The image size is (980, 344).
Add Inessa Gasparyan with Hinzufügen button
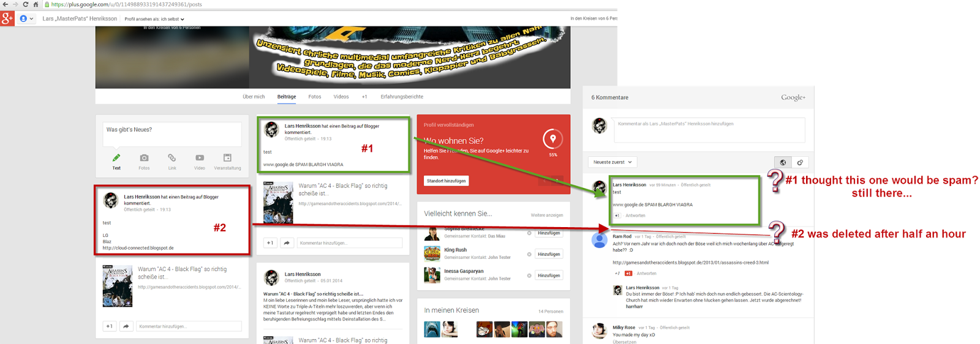pos(549,275)
